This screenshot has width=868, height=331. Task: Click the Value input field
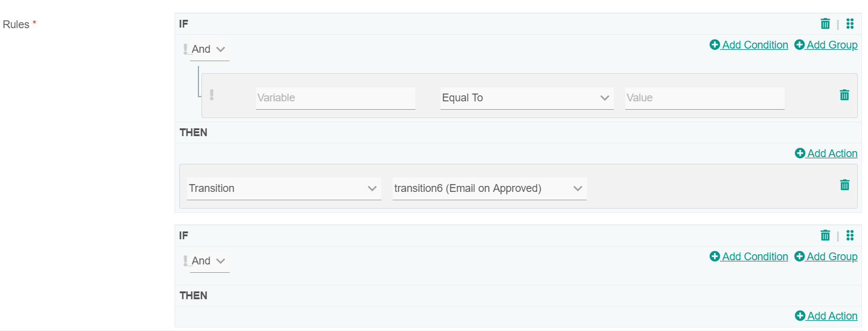click(x=704, y=98)
